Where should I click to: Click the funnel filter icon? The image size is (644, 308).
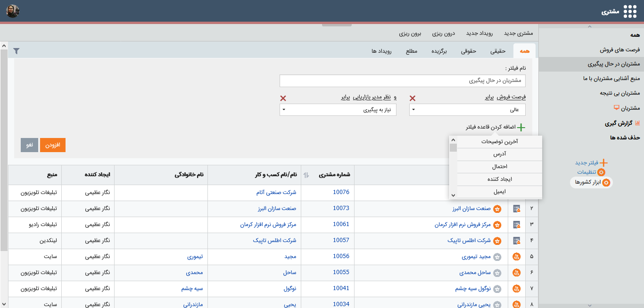pos(17,51)
